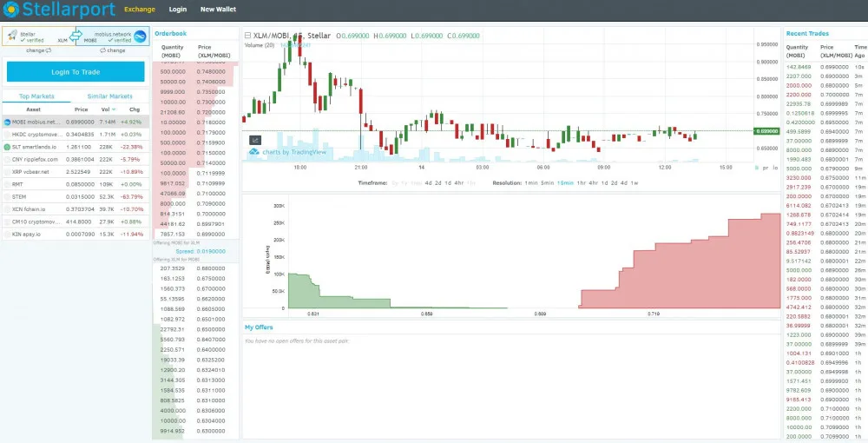Click the MOBI icon in Top Markets list
The image size is (868, 443).
7,122
